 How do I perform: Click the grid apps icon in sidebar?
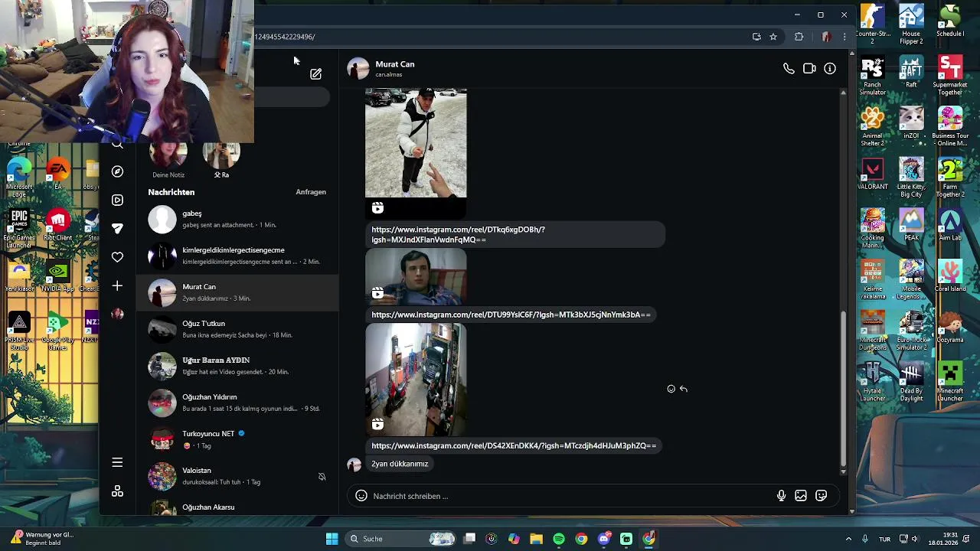[x=117, y=491]
